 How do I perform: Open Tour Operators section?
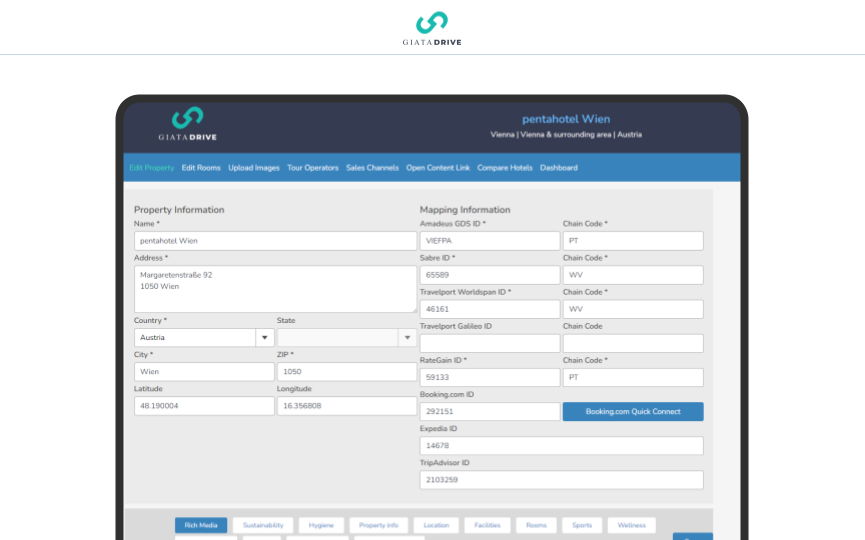tap(312, 168)
